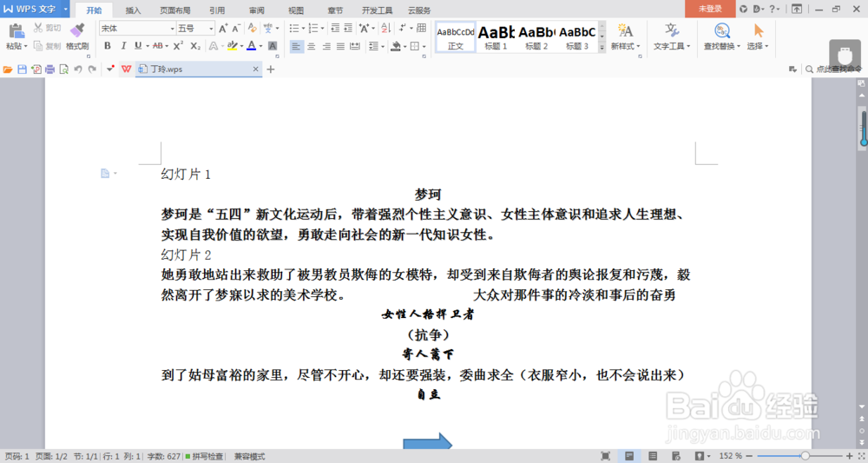Add a new document tab with plus
The image size is (868, 463).
point(271,69)
